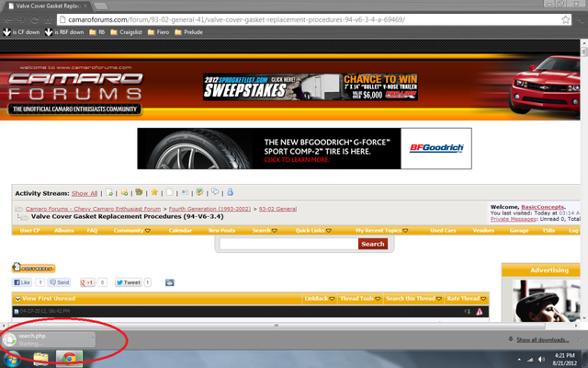
Task: Select the Calendar nav item
Action: coord(180,230)
